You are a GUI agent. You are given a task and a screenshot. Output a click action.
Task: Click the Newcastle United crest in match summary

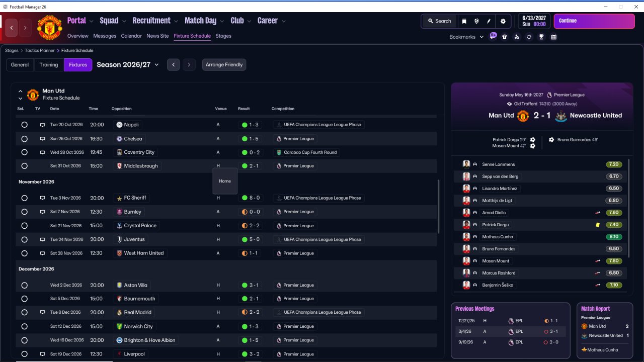(x=560, y=116)
